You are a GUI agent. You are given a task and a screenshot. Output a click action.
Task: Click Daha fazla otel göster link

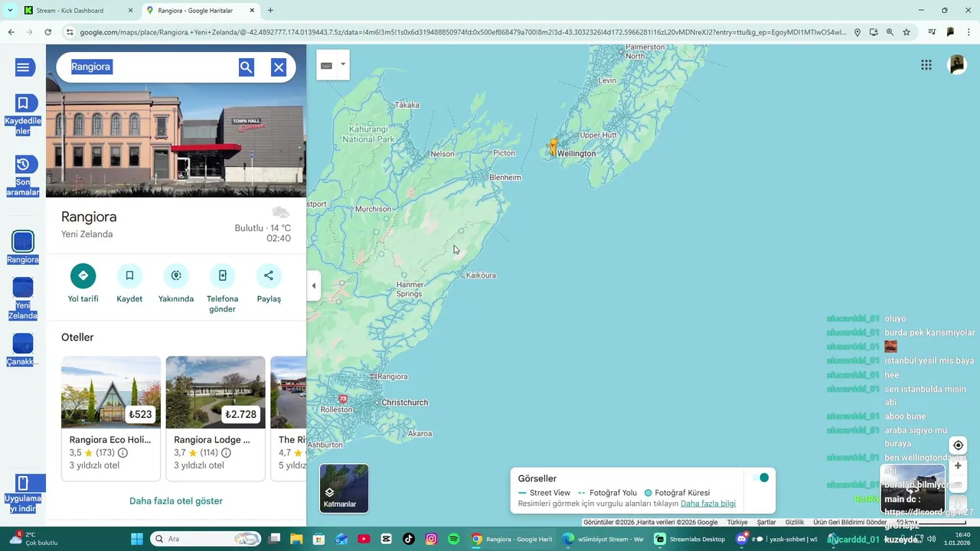click(176, 501)
